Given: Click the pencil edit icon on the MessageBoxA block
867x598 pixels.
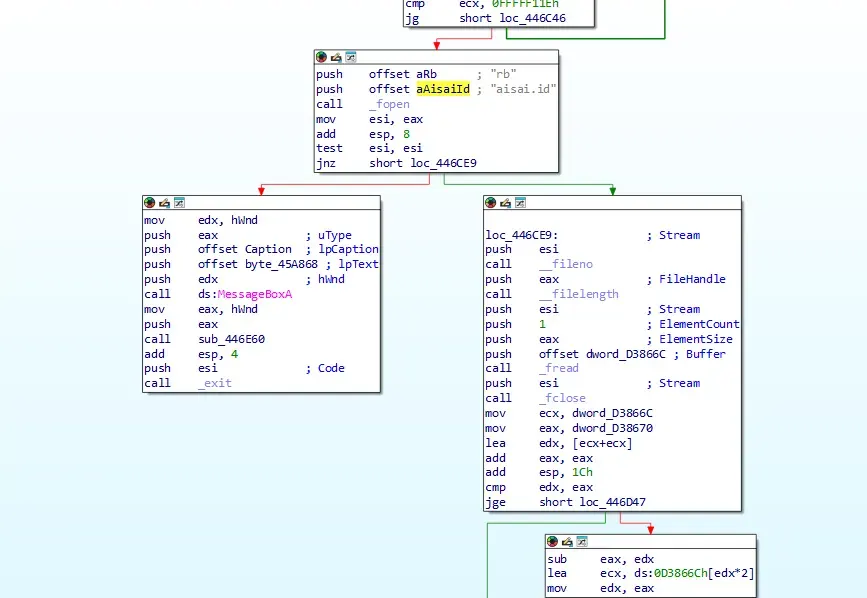Looking at the screenshot, I should 164,203.
